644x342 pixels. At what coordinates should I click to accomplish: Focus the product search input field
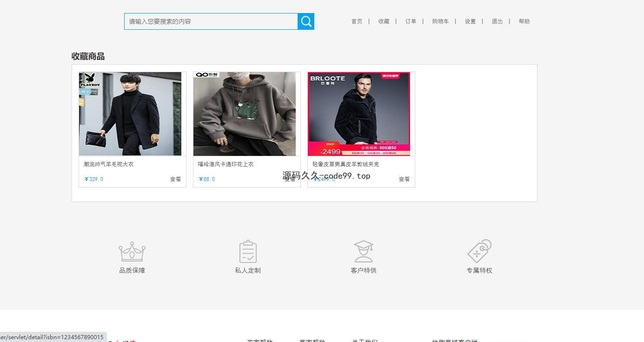tap(211, 21)
